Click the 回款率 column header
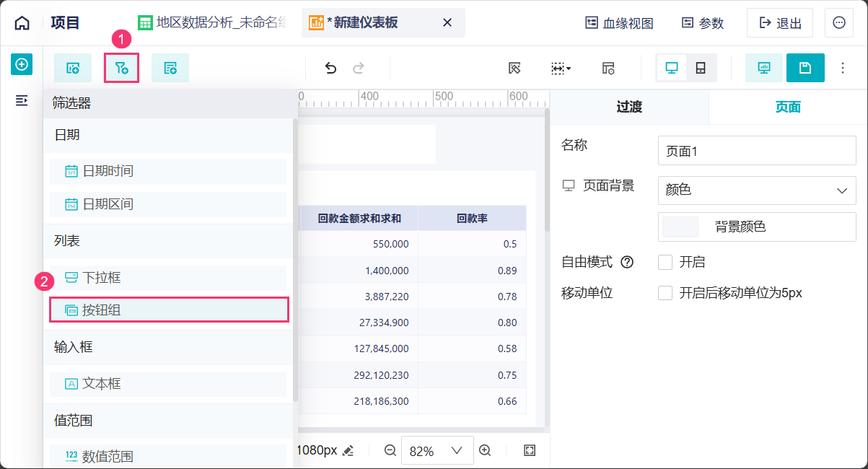Viewport: 868px width, 469px height. tap(472, 219)
